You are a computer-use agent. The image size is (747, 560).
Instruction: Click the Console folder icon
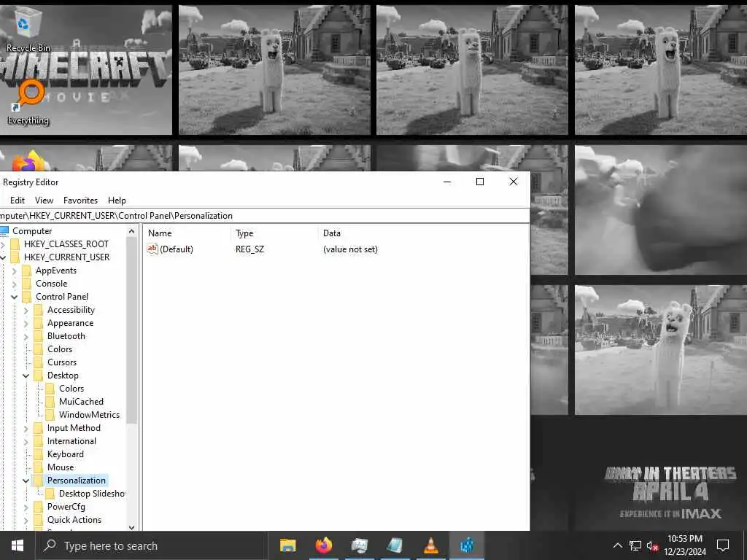pos(27,284)
